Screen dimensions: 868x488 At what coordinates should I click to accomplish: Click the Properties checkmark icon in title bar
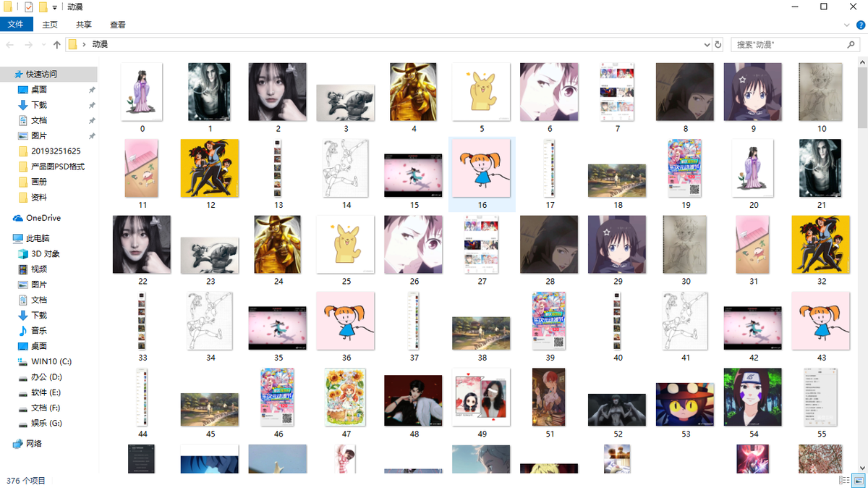pos(29,7)
